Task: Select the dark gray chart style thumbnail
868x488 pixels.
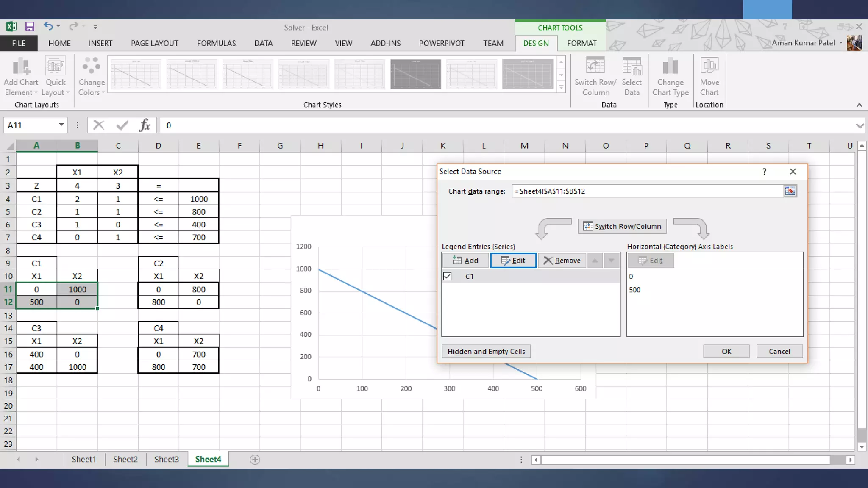Action: tap(415, 75)
